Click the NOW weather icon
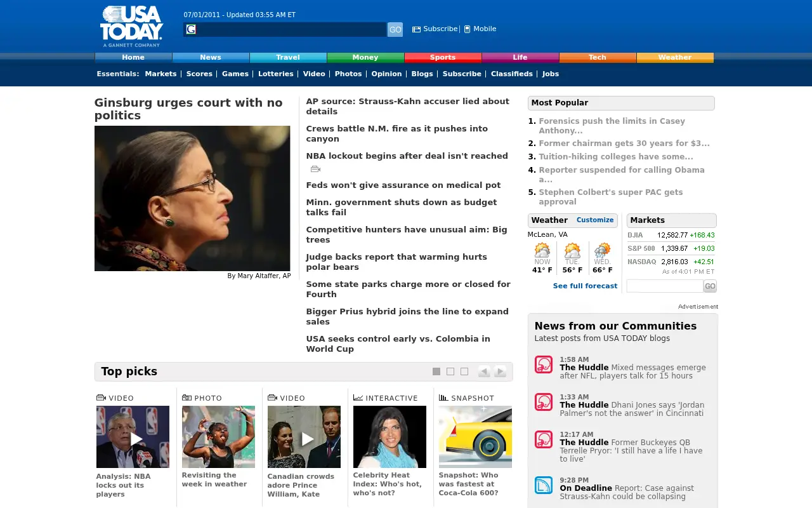Screen dimensions: 812x508 pyautogui.click(x=542, y=250)
